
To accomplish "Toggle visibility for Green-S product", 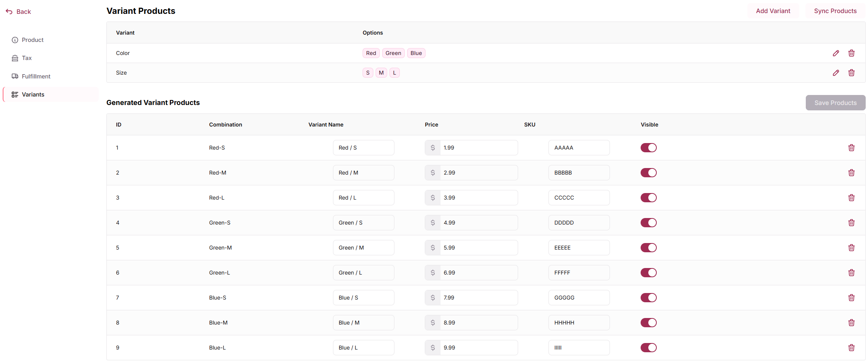I will pyautogui.click(x=648, y=223).
